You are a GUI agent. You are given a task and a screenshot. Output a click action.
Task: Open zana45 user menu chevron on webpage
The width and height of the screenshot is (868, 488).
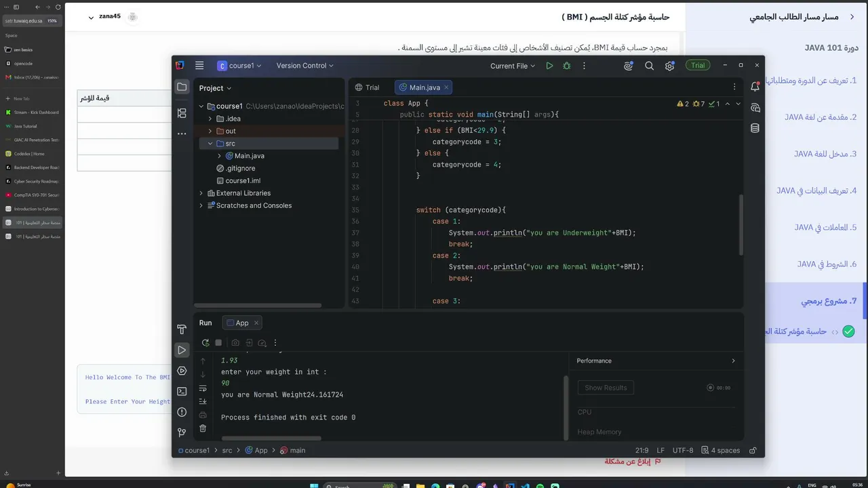pyautogui.click(x=91, y=17)
